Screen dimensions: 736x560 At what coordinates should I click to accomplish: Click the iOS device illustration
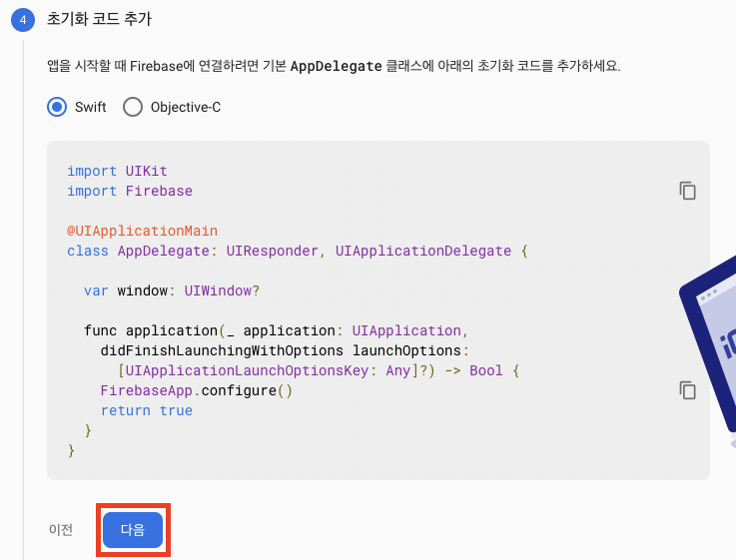point(708,351)
